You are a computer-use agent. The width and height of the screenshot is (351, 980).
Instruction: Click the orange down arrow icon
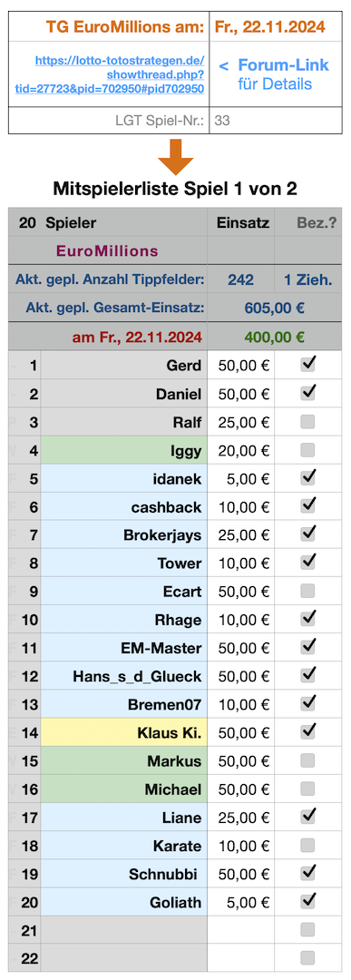point(175,157)
